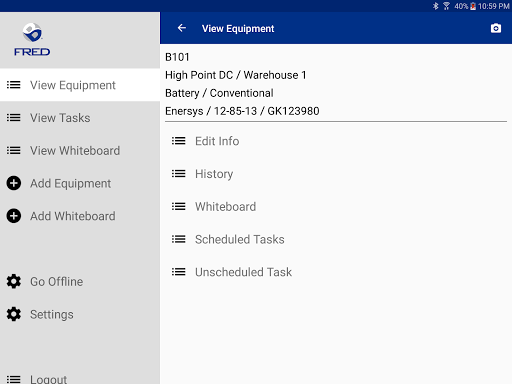Click list icon beside Edit Info
Viewport: 512px width, 384px height.
[179, 141]
